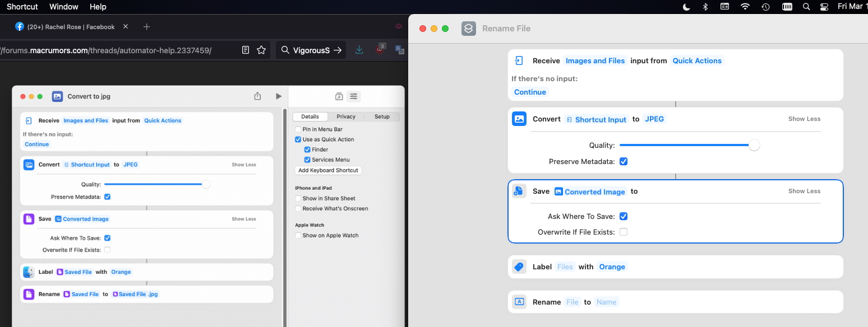This screenshot has width=868, height=327.
Task: Collapse Save action with Show Less in Rename File
Action: 804,191
